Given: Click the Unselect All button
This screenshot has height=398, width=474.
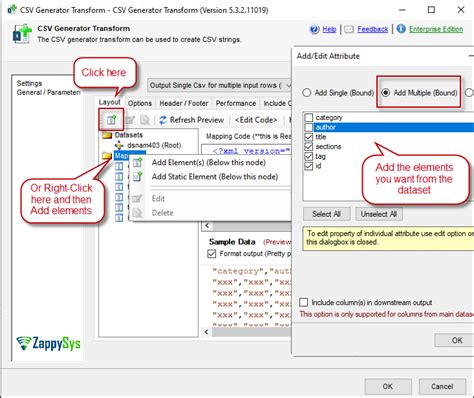Looking at the screenshot, I should (x=379, y=214).
